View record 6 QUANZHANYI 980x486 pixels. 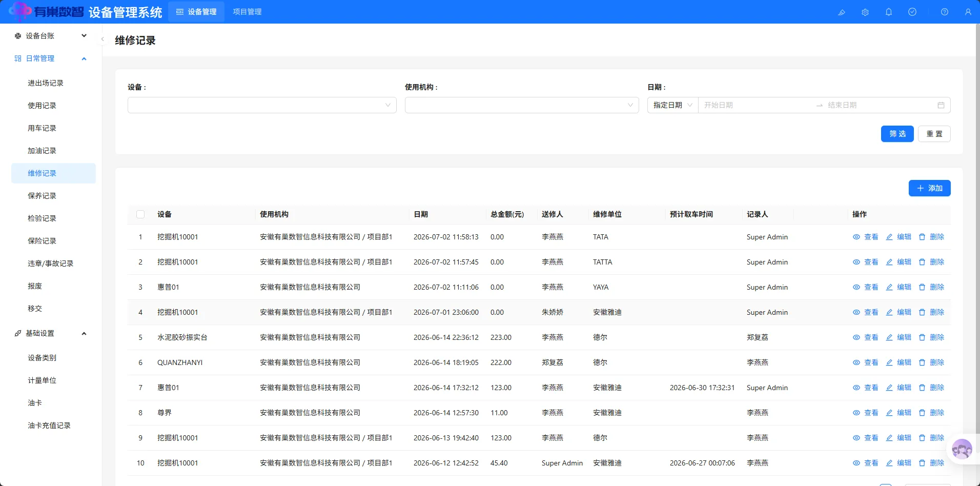(866, 362)
